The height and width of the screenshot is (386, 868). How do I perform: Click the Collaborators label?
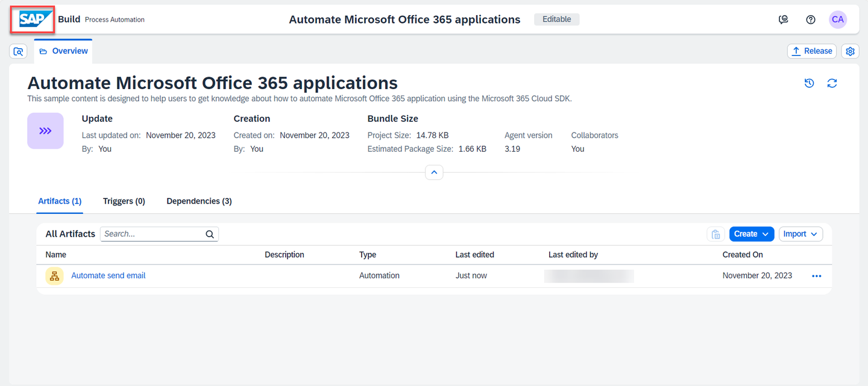595,135
